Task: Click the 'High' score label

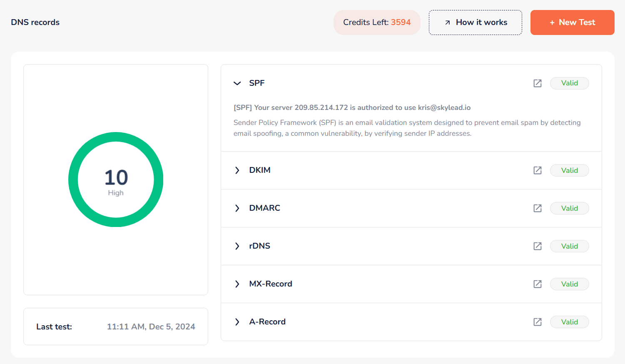Action: click(x=116, y=193)
